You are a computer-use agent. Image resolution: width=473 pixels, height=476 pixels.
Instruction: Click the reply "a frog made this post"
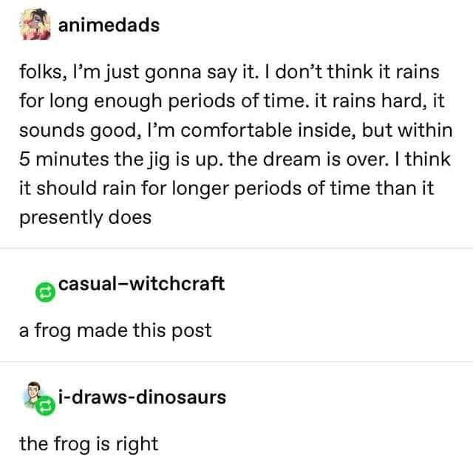click(115, 330)
